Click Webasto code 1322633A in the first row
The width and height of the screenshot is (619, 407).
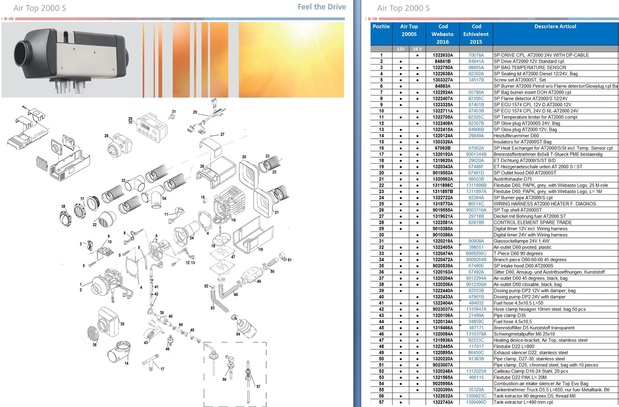pyautogui.click(x=442, y=55)
